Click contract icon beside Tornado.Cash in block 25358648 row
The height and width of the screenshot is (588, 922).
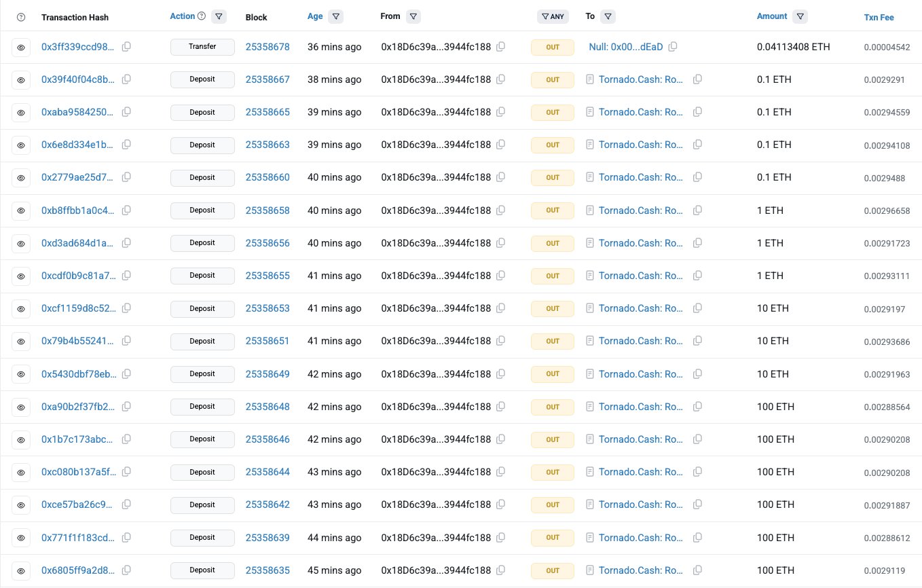(x=590, y=407)
